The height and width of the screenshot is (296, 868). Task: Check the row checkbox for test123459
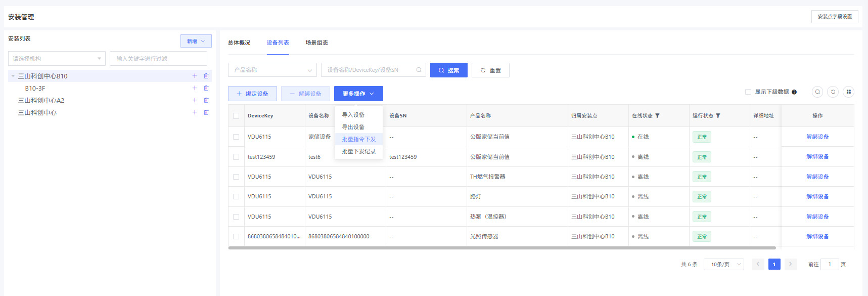click(x=236, y=157)
